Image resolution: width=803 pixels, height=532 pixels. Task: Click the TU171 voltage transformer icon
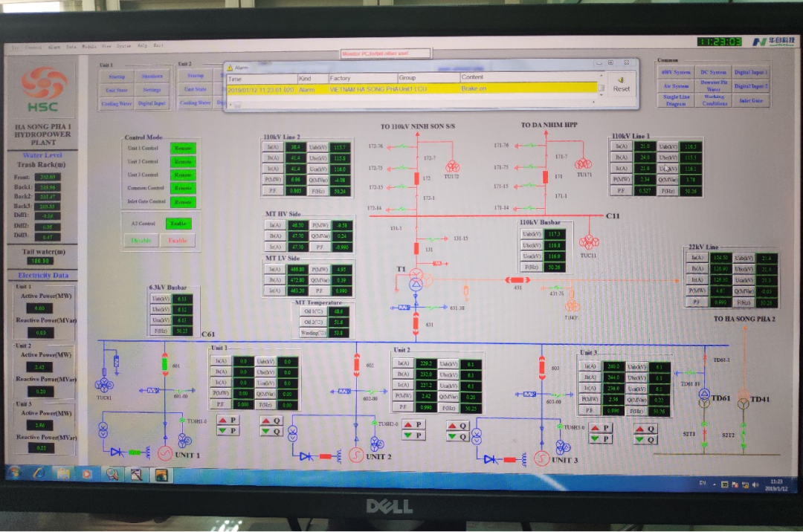click(584, 163)
